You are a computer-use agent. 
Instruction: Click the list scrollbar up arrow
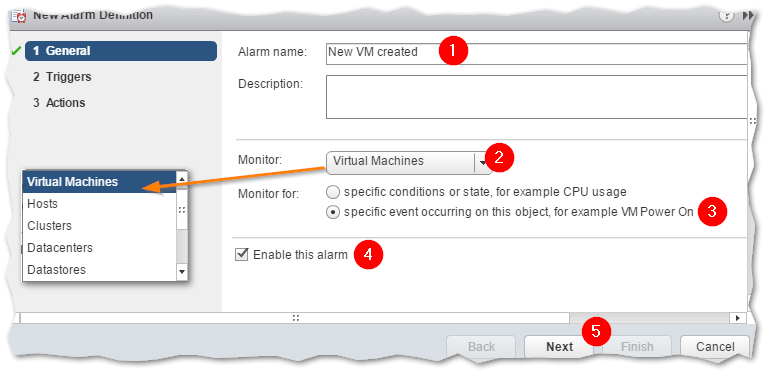pyautogui.click(x=181, y=179)
